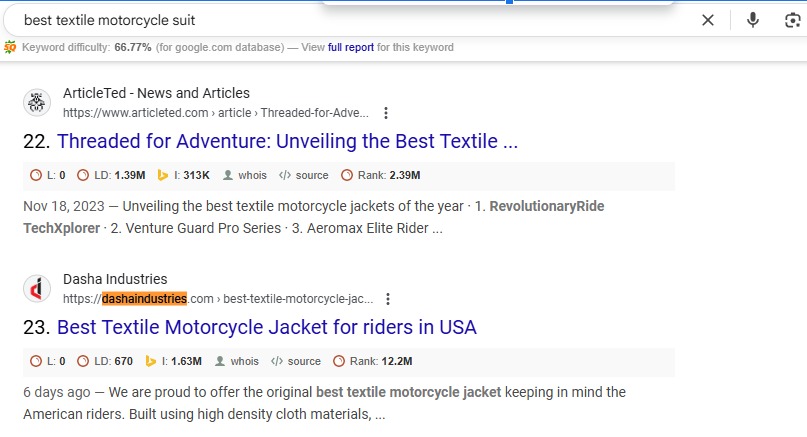The height and width of the screenshot is (437, 807).
Task: Click the highlighted dashaindustries URL text
Action: click(144, 299)
